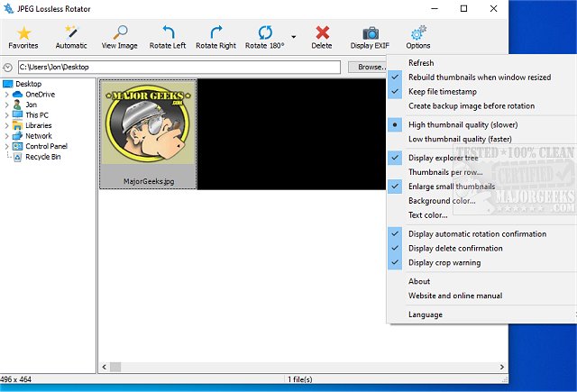Expand the Network tree node
Screen dimensions: 577x392
click(6, 136)
